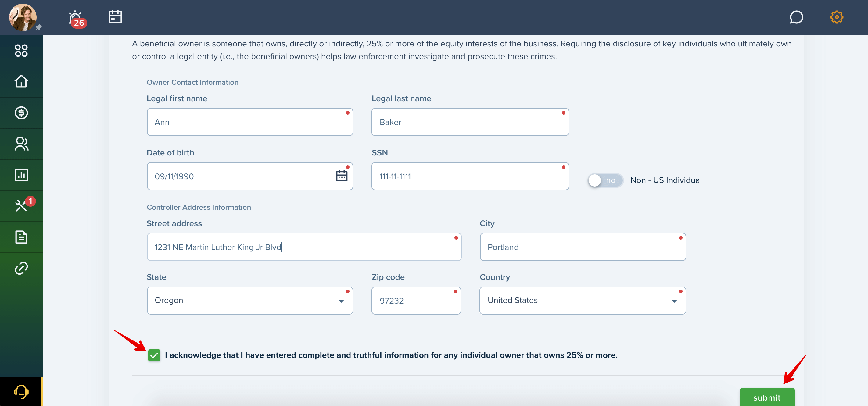868x406 pixels.
Task: Click the SSN input field
Action: tap(470, 176)
